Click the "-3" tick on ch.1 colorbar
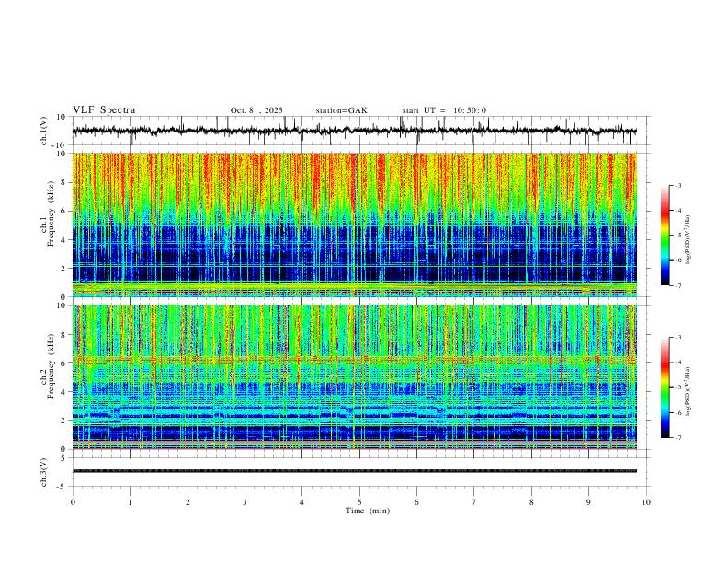This screenshot has width=728, height=563. click(x=677, y=185)
